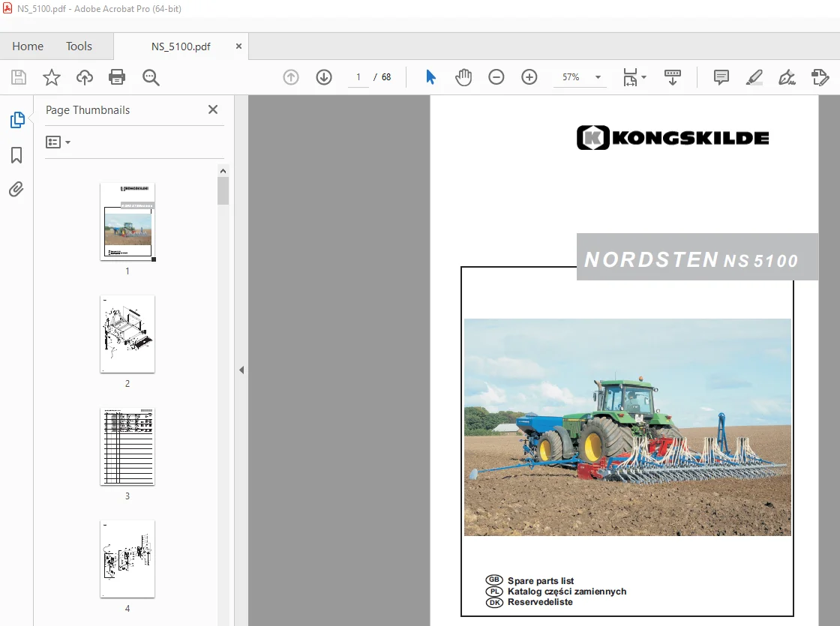Click the Save file icon
The width and height of the screenshot is (840, 626).
click(x=19, y=78)
